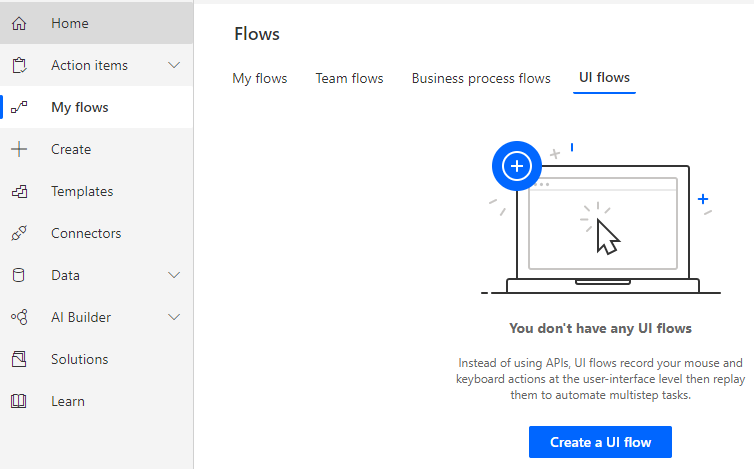Open the Learn navigation item
This screenshot has width=754, height=469.
(96, 401)
